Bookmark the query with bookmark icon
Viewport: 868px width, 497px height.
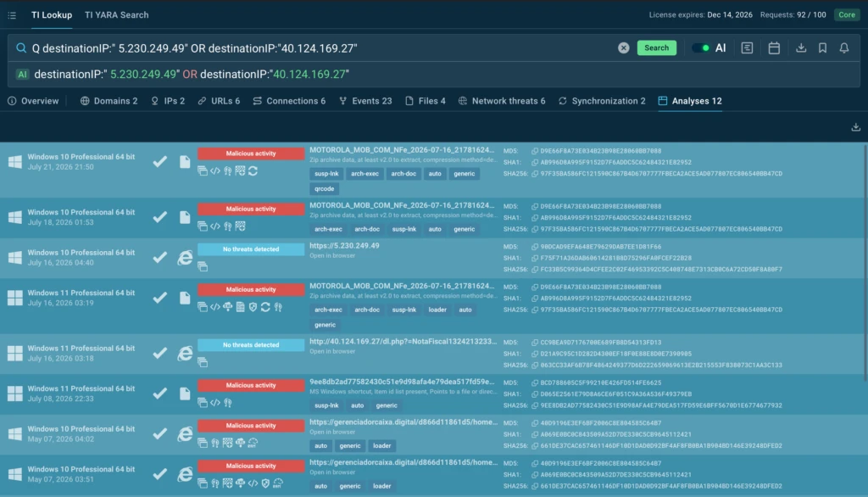click(x=822, y=48)
